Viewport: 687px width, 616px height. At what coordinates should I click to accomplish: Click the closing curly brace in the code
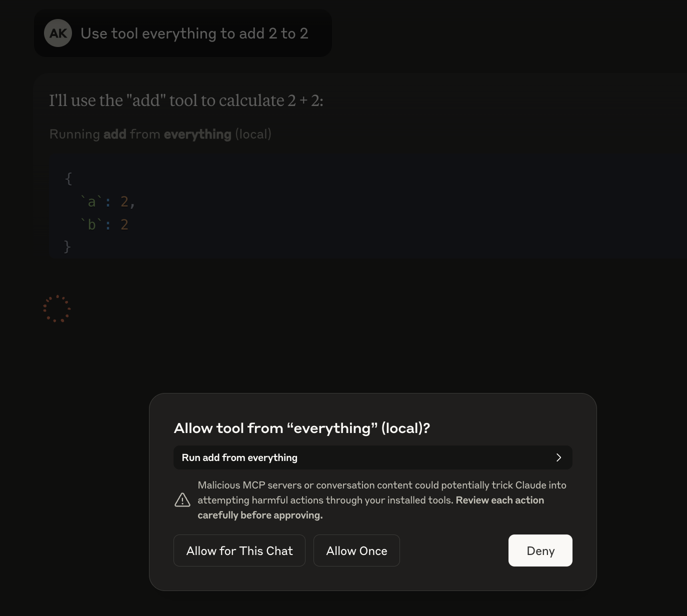(67, 247)
